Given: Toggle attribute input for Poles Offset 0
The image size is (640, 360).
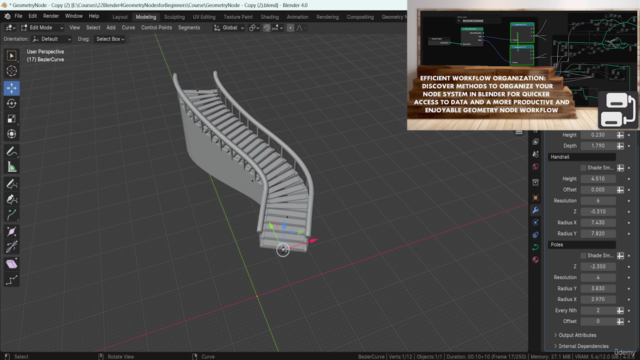Looking at the screenshot, I should [620, 322].
